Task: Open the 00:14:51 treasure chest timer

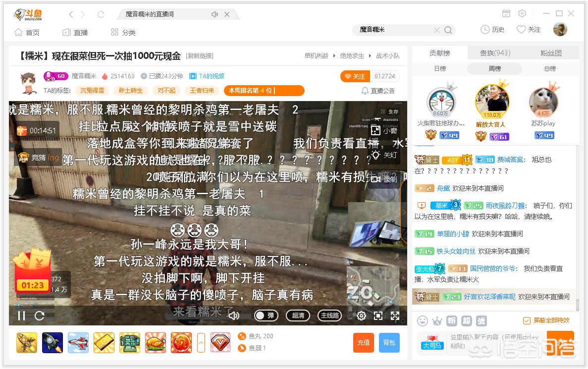Action: 37,130
